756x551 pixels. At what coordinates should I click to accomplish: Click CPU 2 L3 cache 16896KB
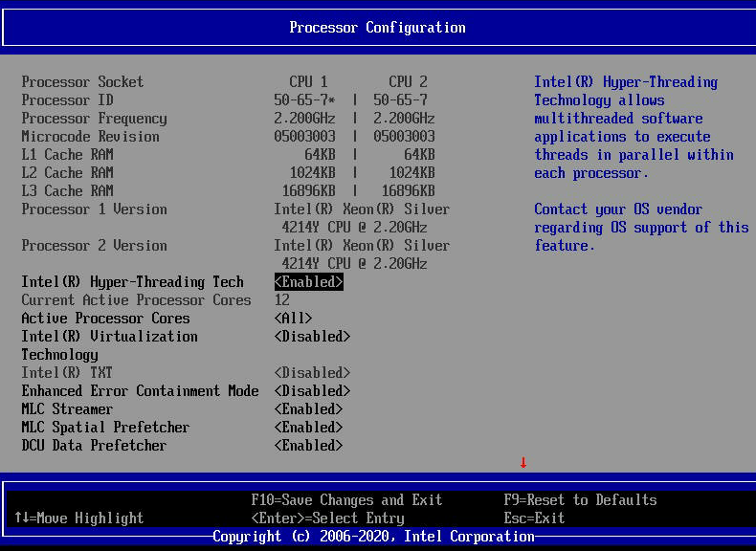click(x=409, y=191)
